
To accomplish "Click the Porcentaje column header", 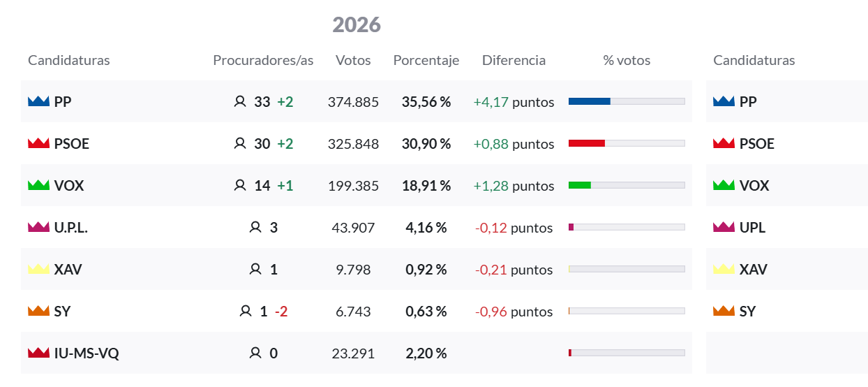I will pos(426,60).
